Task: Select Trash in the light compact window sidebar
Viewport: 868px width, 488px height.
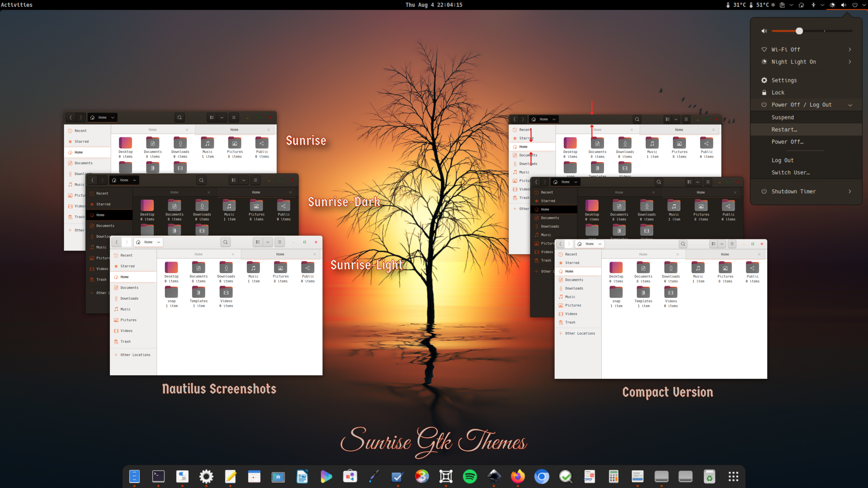Action: point(578,322)
